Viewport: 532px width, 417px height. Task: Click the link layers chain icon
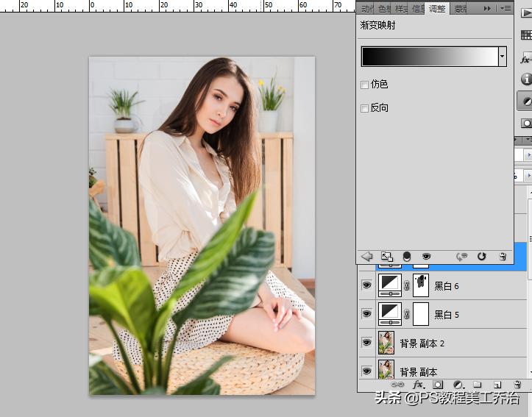(397, 385)
